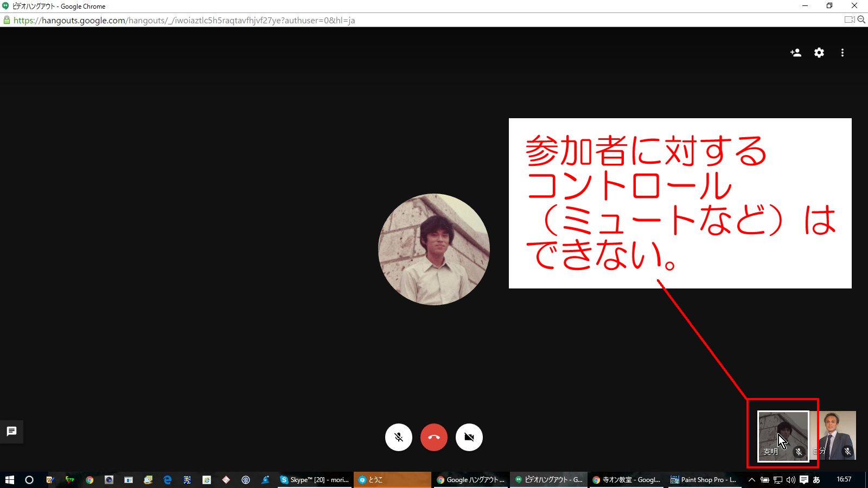
Task: Click the large circular profile photo
Action: (x=434, y=249)
